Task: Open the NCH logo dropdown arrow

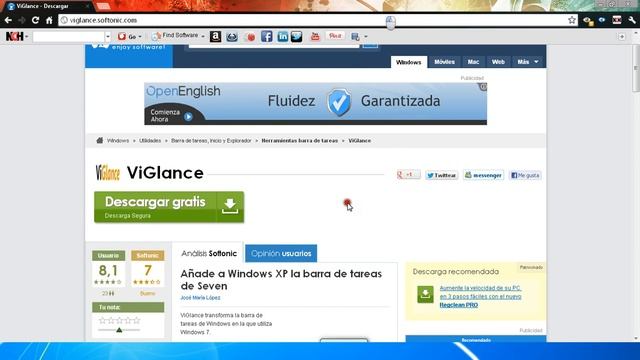Action: coord(27,37)
